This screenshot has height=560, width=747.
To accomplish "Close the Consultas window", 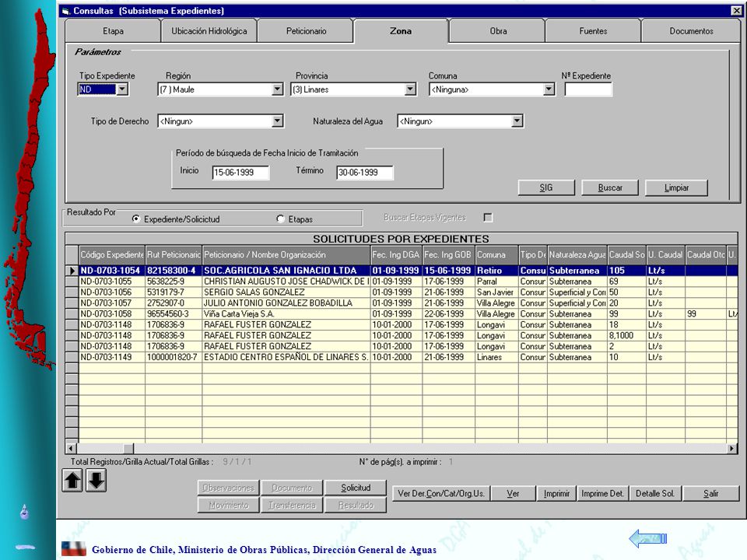I will tap(736, 10).
